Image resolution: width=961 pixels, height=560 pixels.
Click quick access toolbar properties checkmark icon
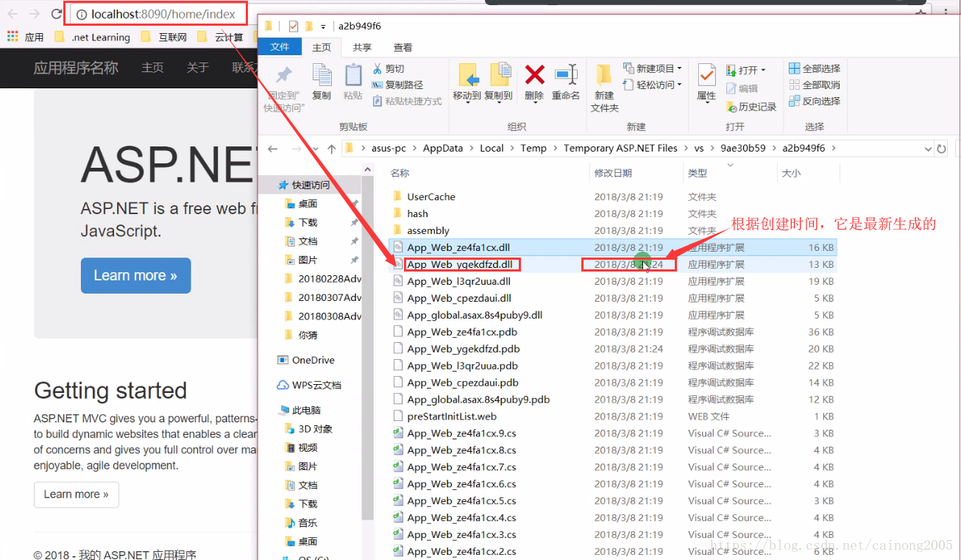pyautogui.click(x=293, y=26)
